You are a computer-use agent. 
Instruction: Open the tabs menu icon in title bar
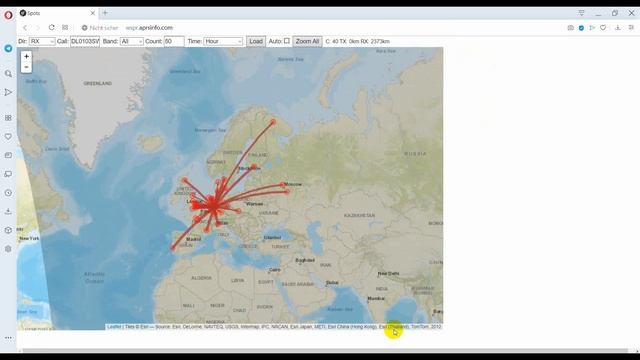point(581,13)
